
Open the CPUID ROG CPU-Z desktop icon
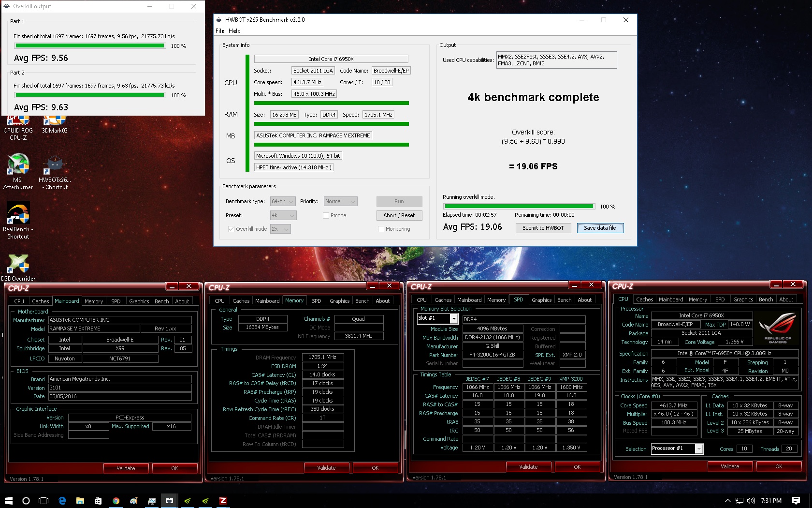coord(18,128)
